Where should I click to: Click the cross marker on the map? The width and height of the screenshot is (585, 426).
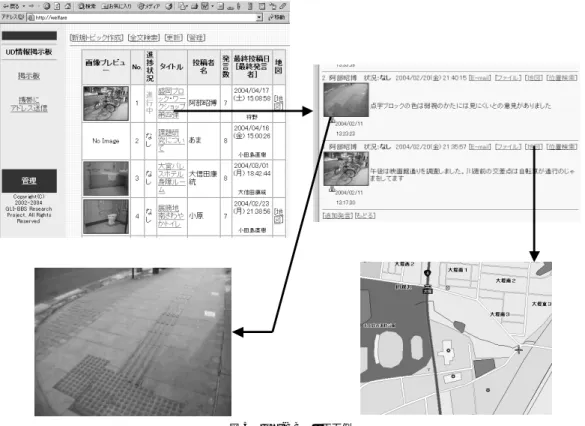point(519,350)
